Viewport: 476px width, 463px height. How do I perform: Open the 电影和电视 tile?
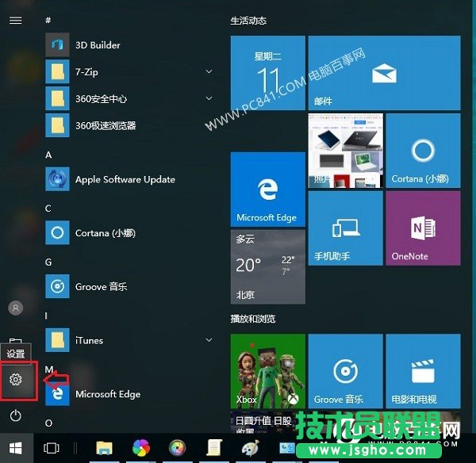coord(423,371)
